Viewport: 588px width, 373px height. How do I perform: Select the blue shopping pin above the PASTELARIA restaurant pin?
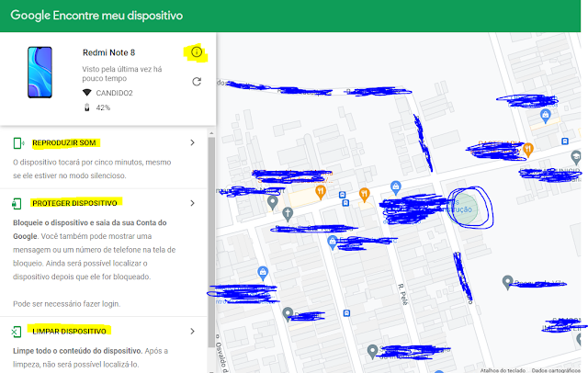pyautogui.click(x=546, y=116)
